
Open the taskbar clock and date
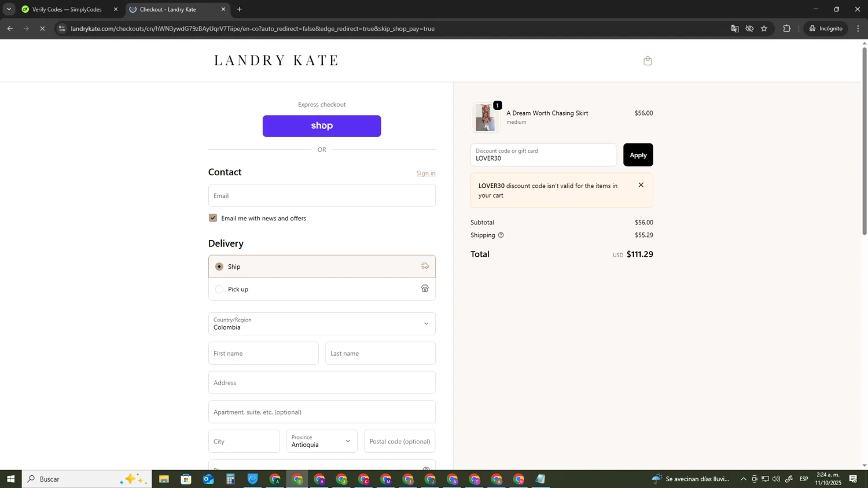coord(828,479)
